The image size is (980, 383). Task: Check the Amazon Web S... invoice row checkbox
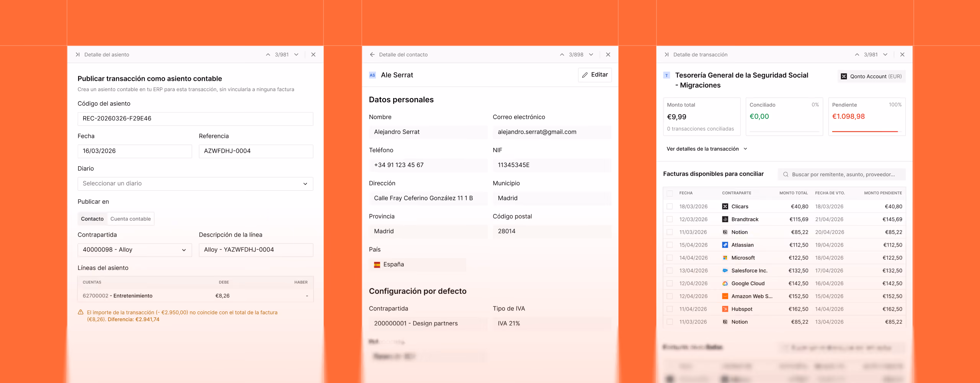(x=670, y=296)
